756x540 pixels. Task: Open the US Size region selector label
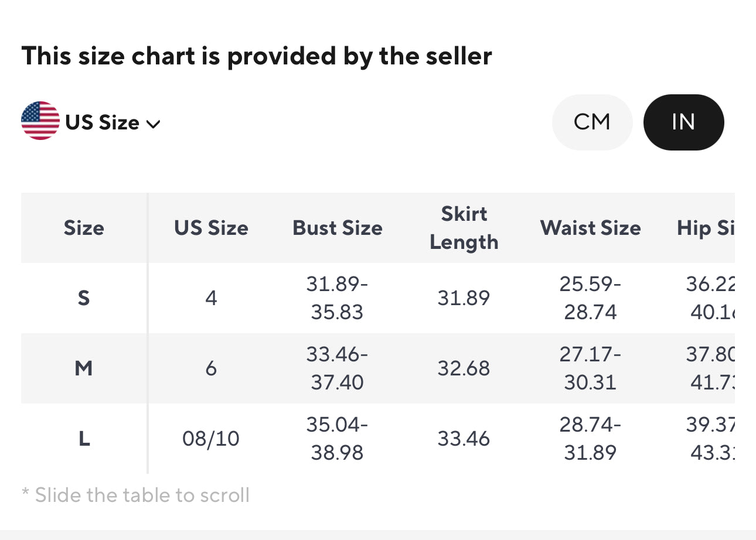[x=103, y=122]
